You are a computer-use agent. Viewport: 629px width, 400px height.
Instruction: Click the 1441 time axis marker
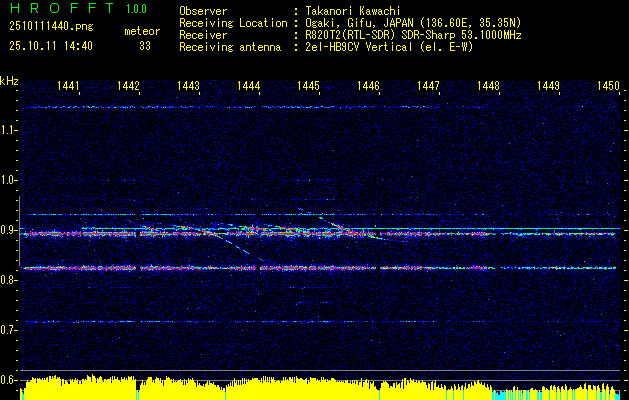(x=68, y=85)
